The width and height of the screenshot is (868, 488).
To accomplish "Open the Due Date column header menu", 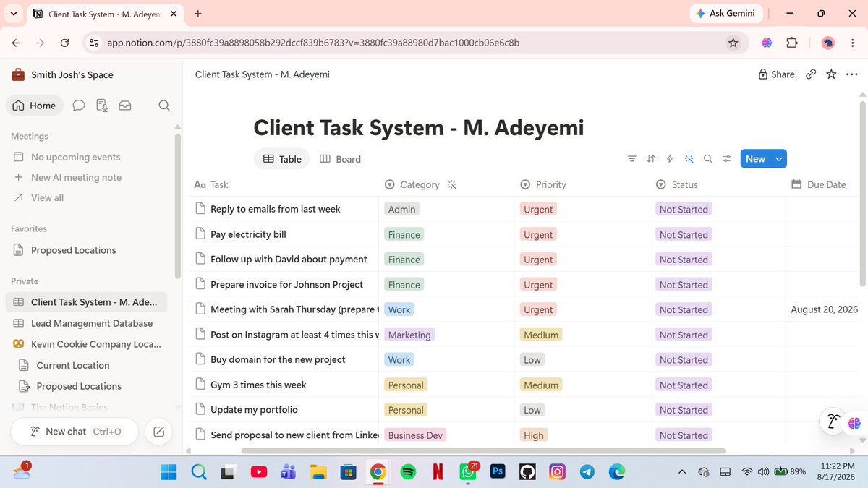I will (819, 184).
